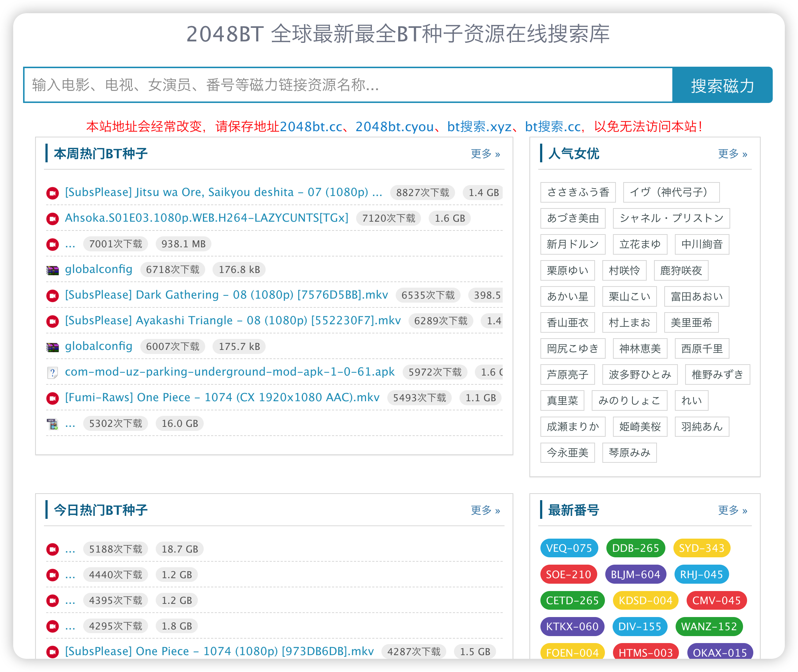Open 更多 link in 人气女优 section

click(733, 154)
